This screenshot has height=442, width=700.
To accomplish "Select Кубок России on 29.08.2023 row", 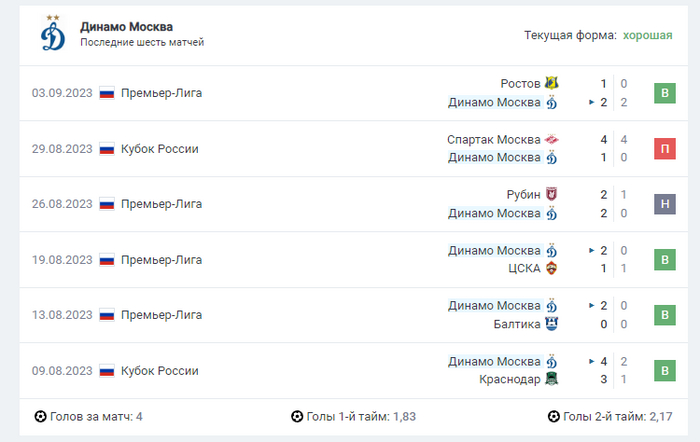I will tap(160, 149).
